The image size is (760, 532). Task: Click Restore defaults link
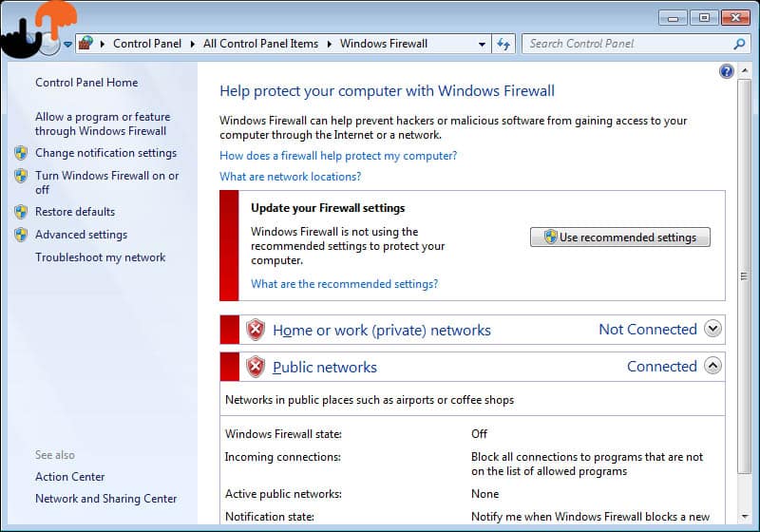pyautogui.click(x=75, y=212)
